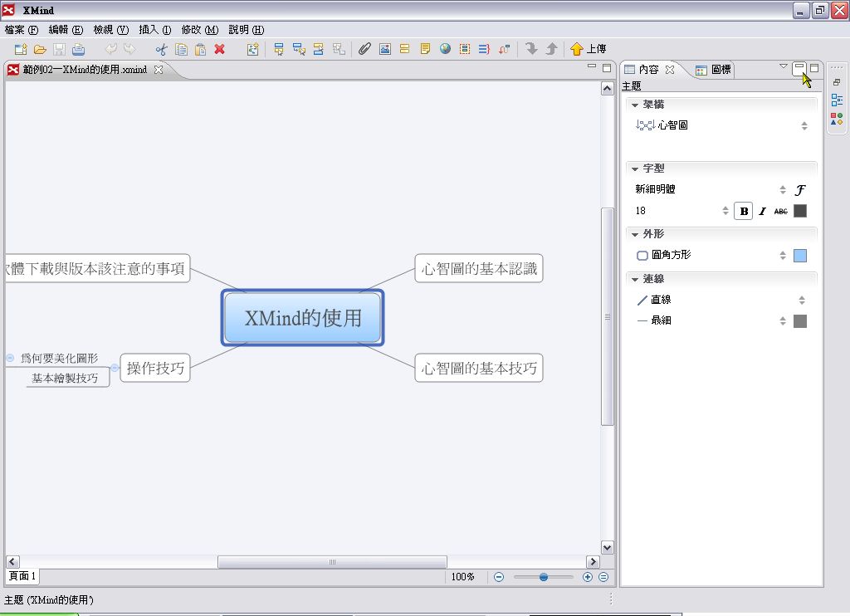This screenshot has height=616, width=850.
Task: Click the paperclip Attachment icon
Action: (x=365, y=49)
